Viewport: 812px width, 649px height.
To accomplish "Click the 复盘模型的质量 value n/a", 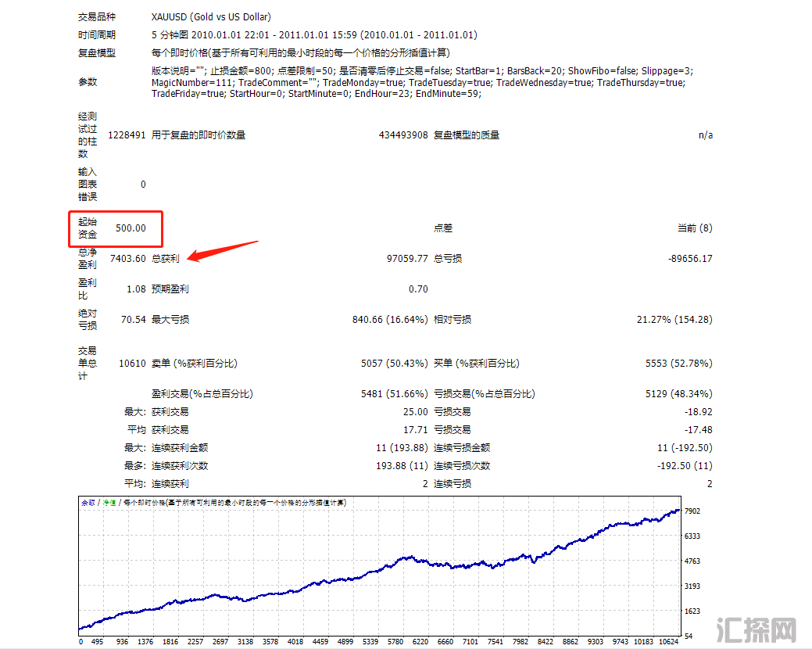I will click(x=705, y=135).
